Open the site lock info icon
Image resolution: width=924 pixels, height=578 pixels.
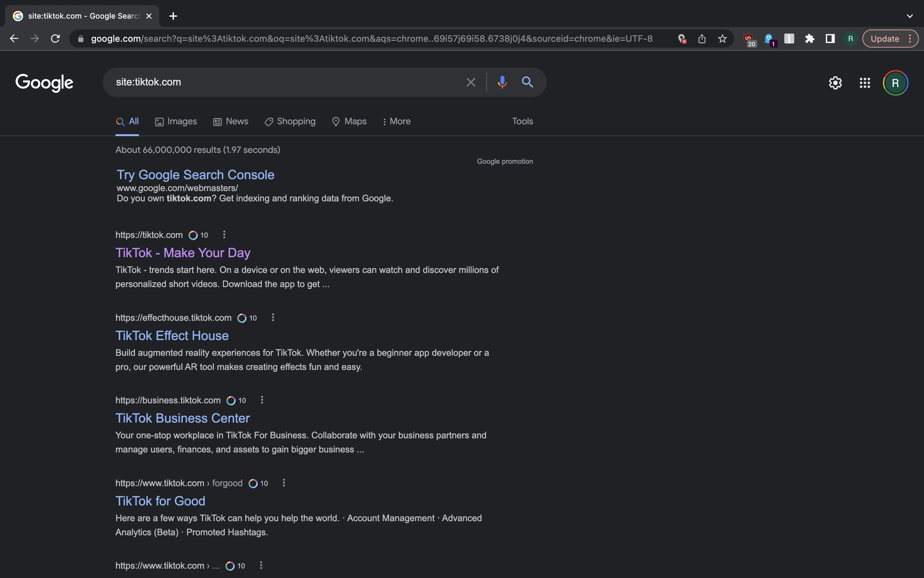pyautogui.click(x=81, y=39)
